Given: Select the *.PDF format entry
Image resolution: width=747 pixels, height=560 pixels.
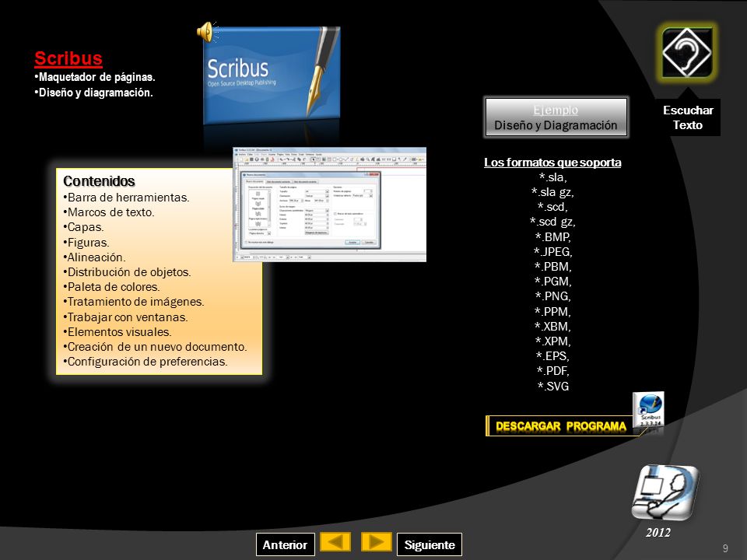Looking at the screenshot, I should point(552,370).
